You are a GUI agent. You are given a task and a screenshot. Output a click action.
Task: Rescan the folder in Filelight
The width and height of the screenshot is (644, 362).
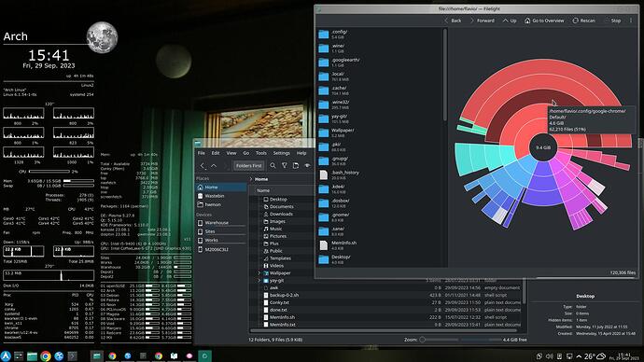(x=583, y=21)
